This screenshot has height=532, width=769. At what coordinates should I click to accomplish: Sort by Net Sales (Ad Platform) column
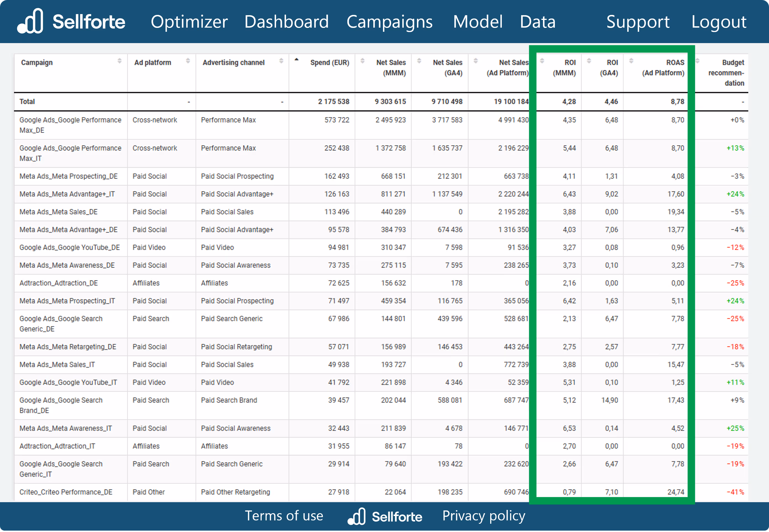(476, 61)
